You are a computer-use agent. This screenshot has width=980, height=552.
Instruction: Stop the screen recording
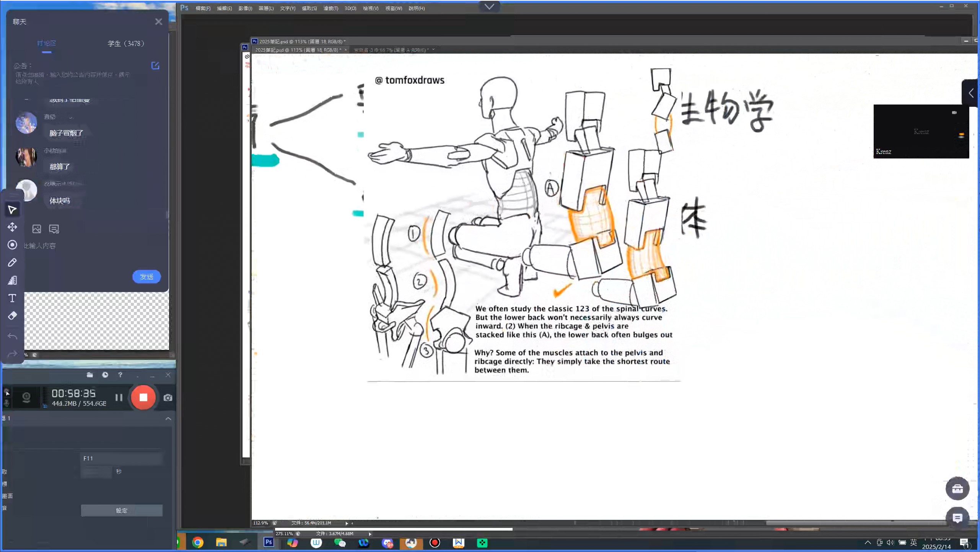coord(143,397)
